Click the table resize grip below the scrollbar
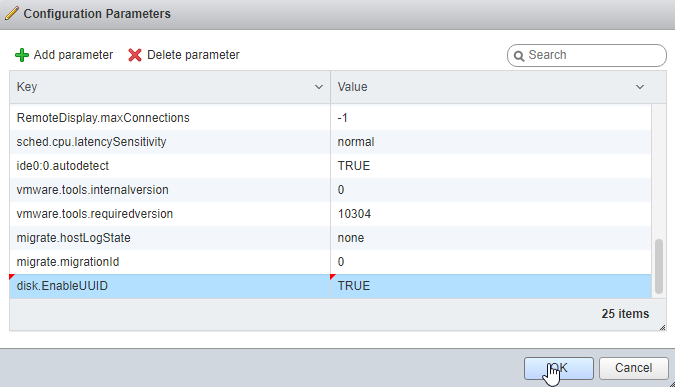The height and width of the screenshot is (387, 675). (x=662, y=328)
